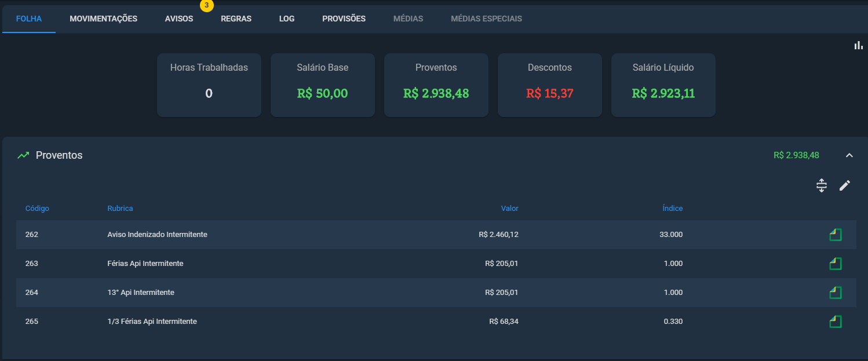Click the Índice column header
The height and width of the screenshot is (361, 868).
click(x=673, y=209)
